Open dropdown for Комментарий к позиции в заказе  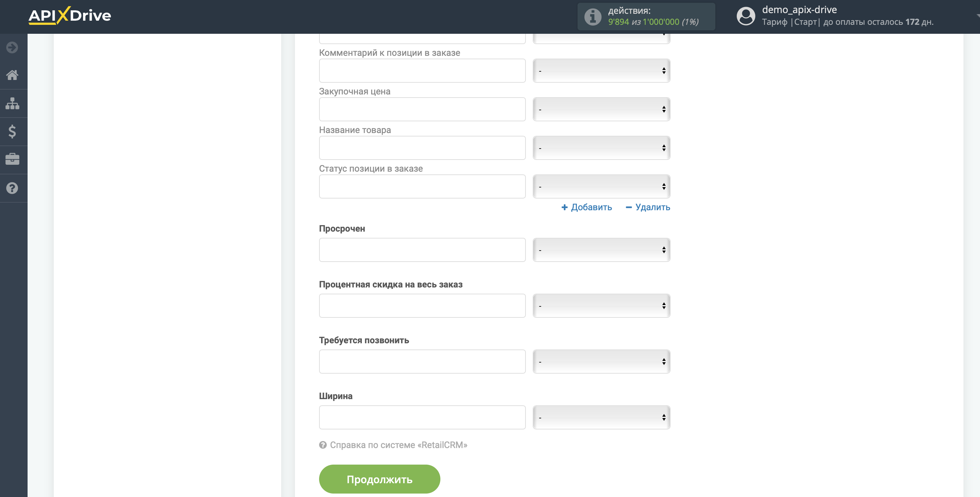pyautogui.click(x=601, y=71)
